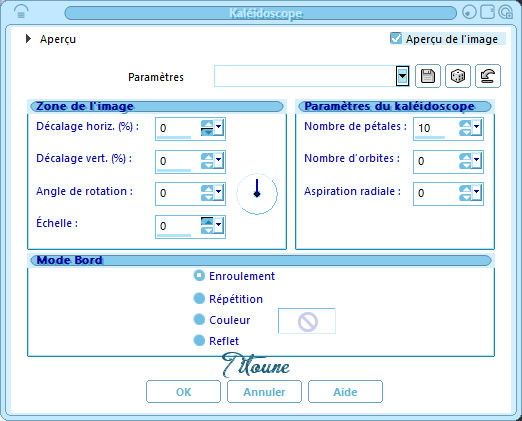Confirm the effect with OK
522x421 pixels.
tap(183, 392)
